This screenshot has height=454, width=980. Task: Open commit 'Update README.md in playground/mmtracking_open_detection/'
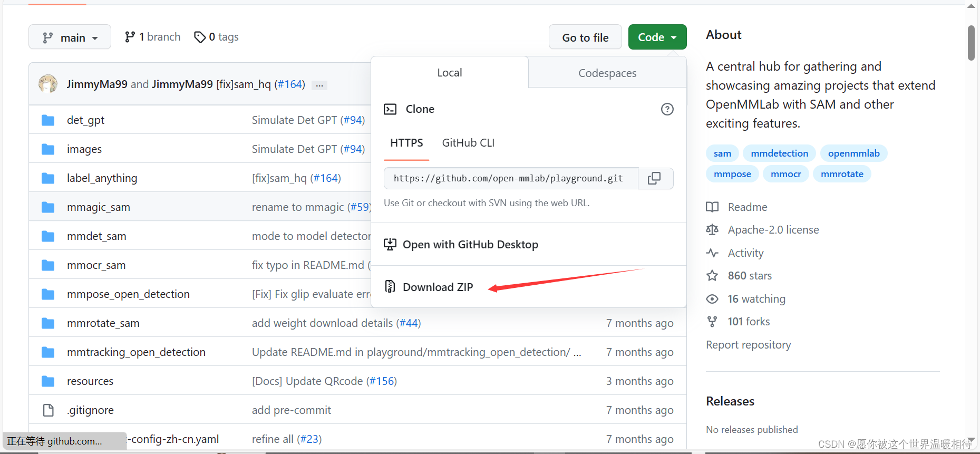click(416, 352)
